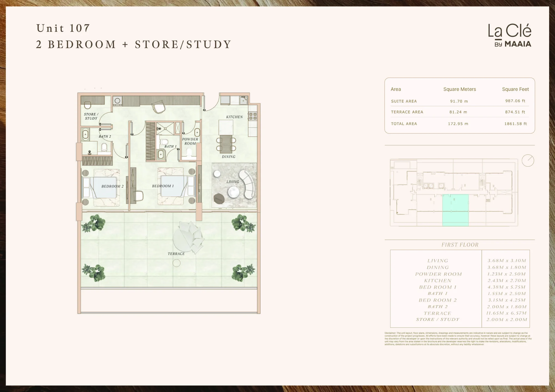Click the TERRACE dimensions value 11.65M x 6.57M
Image resolution: width=555 pixels, height=392 pixels.
coord(506,313)
